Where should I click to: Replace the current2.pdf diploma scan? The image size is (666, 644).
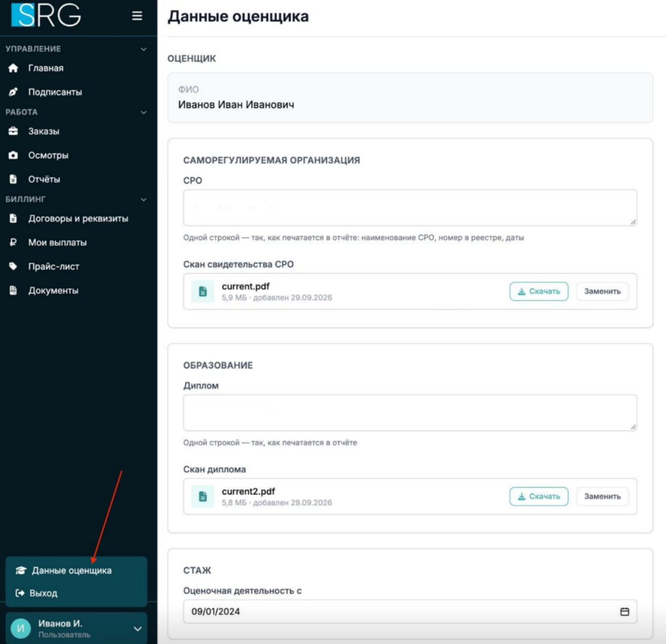pyautogui.click(x=602, y=496)
